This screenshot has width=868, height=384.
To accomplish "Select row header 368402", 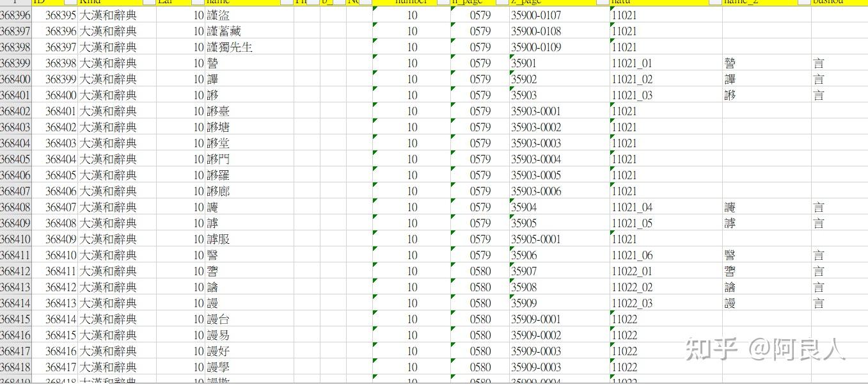I will 15,111.
